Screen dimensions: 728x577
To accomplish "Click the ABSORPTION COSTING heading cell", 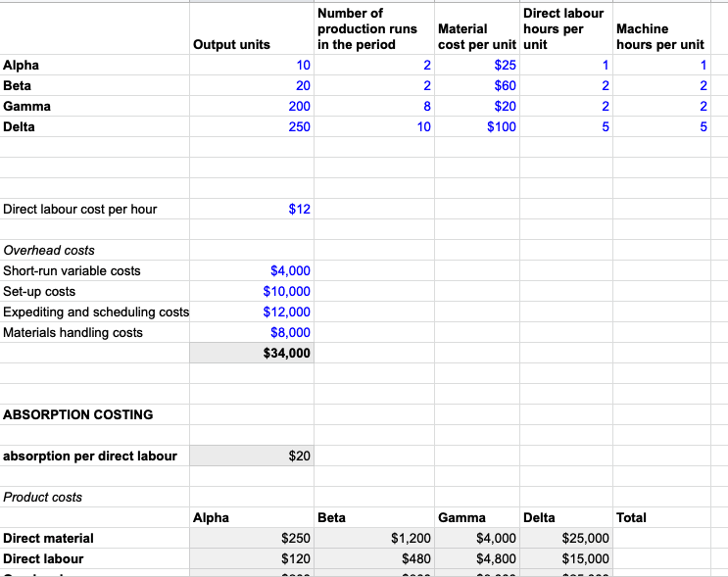I will [78, 414].
